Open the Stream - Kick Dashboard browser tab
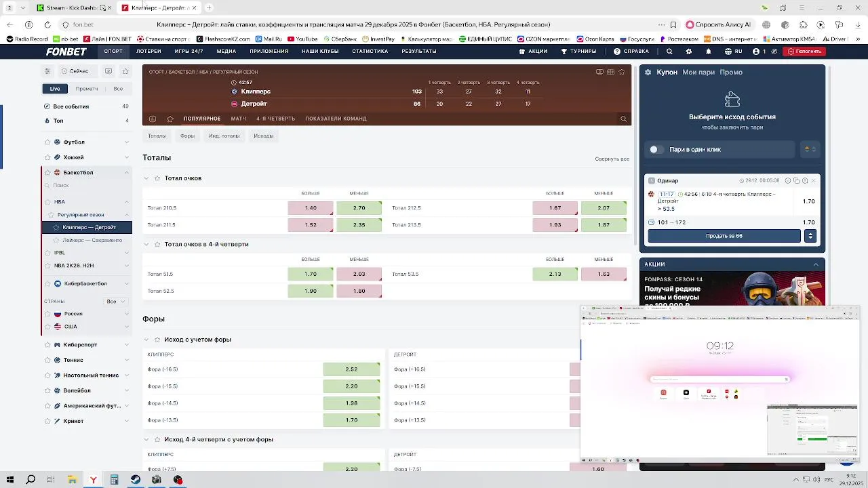 tap(72, 7)
